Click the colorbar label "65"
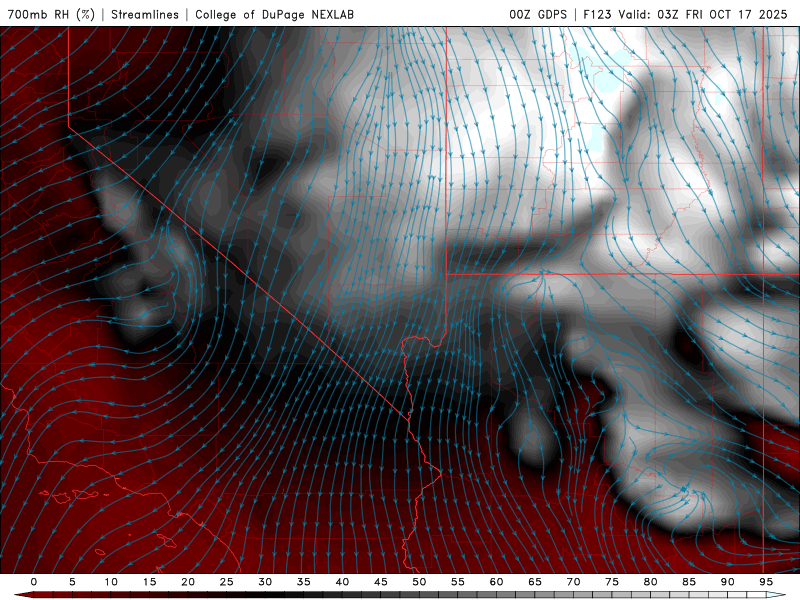The width and height of the screenshot is (800, 600). [x=535, y=582]
